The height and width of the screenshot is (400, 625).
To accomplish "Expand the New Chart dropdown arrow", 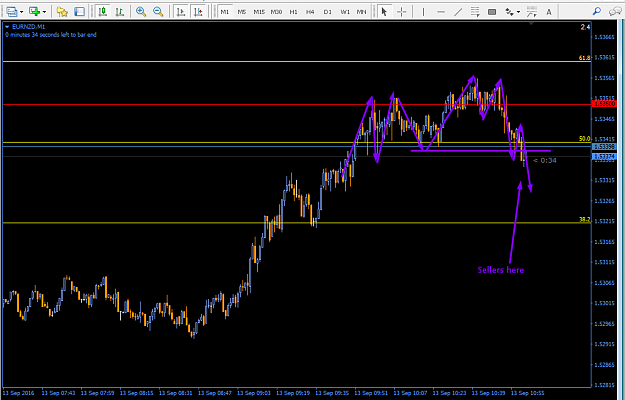I will (44, 12).
